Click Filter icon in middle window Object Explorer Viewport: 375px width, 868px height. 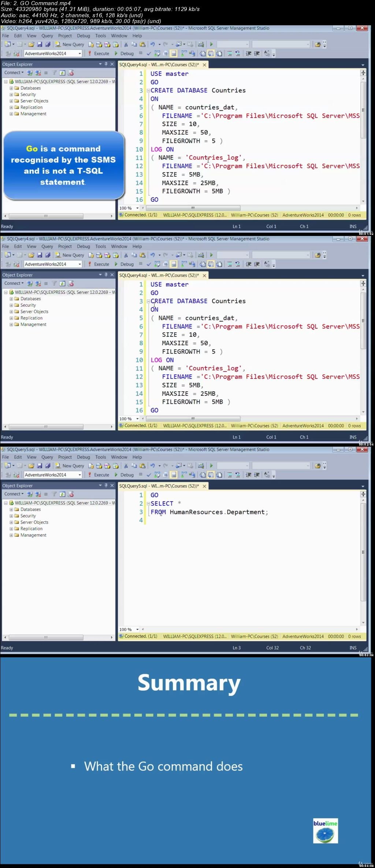(x=54, y=283)
